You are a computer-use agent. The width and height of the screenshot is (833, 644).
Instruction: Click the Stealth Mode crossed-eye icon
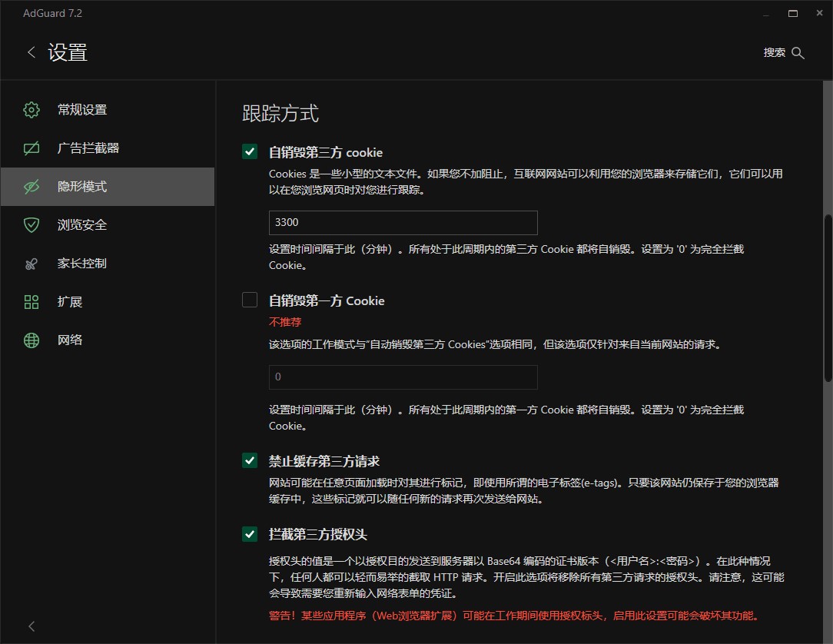click(32, 187)
